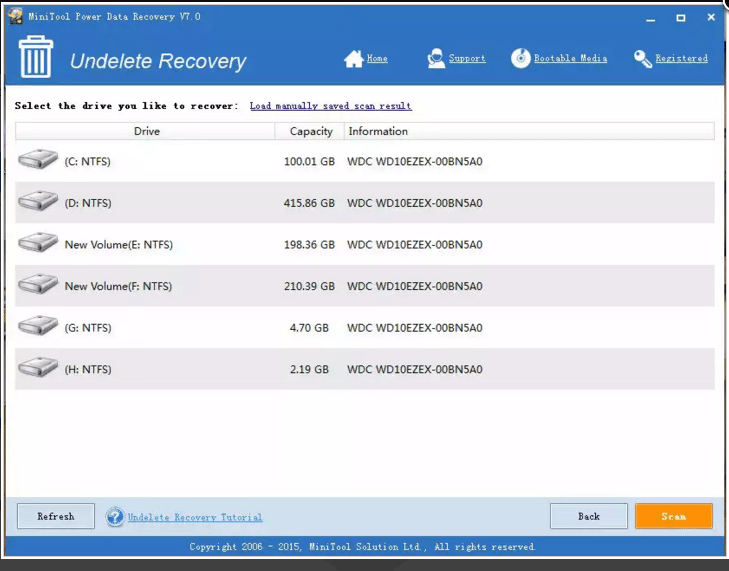Click the G: NTFS drive icon

click(x=38, y=325)
